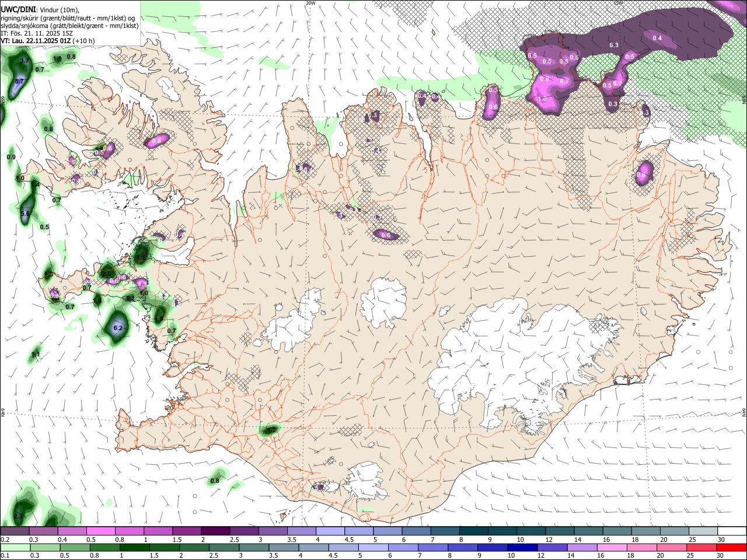Viewport: 747px width, 560px height.
Task: Click the 'Vindur (10m)' legend text
Action: (x=60, y=10)
